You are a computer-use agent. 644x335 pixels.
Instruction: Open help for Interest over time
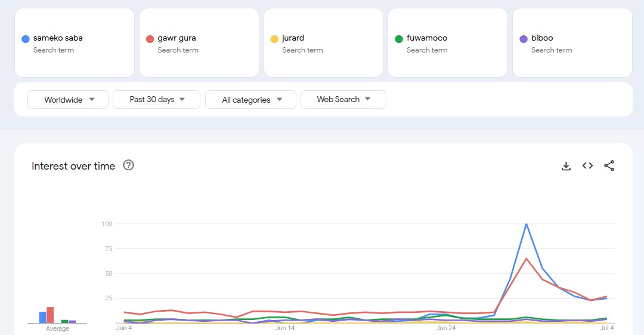[128, 165]
